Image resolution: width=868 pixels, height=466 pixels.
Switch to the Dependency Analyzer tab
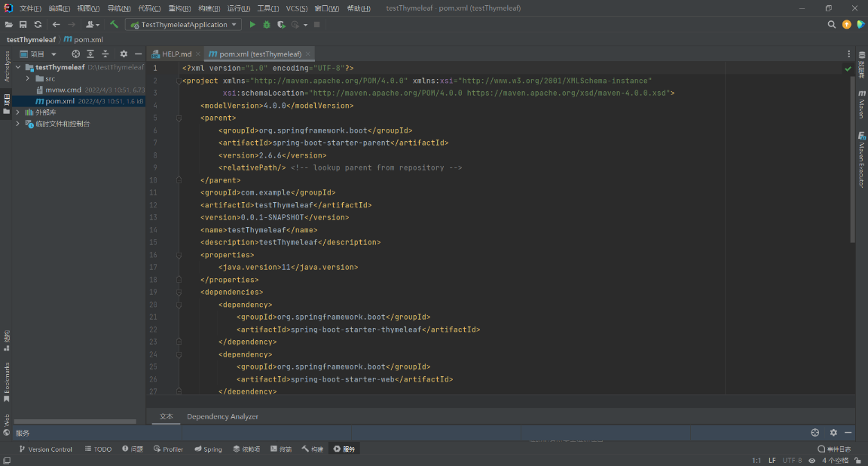[x=222, y=417]
